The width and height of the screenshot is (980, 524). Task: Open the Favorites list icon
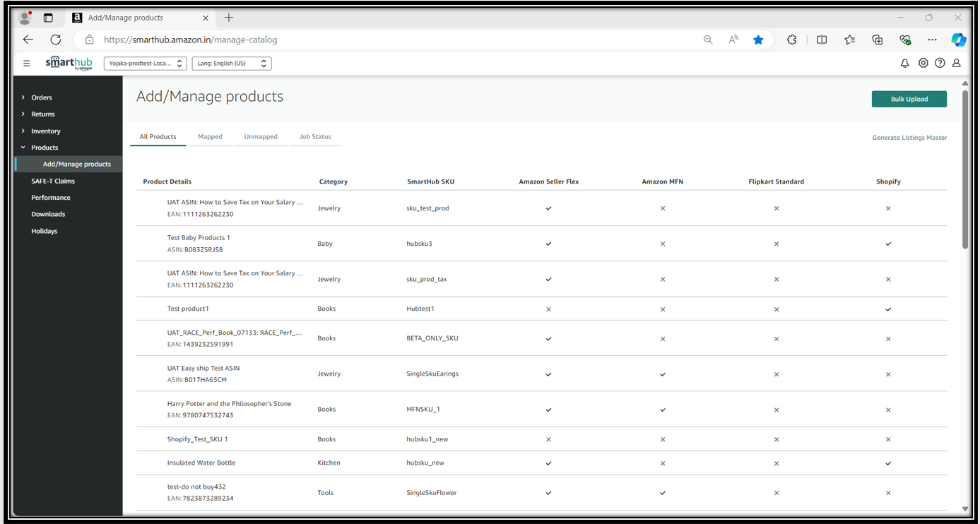849,40
